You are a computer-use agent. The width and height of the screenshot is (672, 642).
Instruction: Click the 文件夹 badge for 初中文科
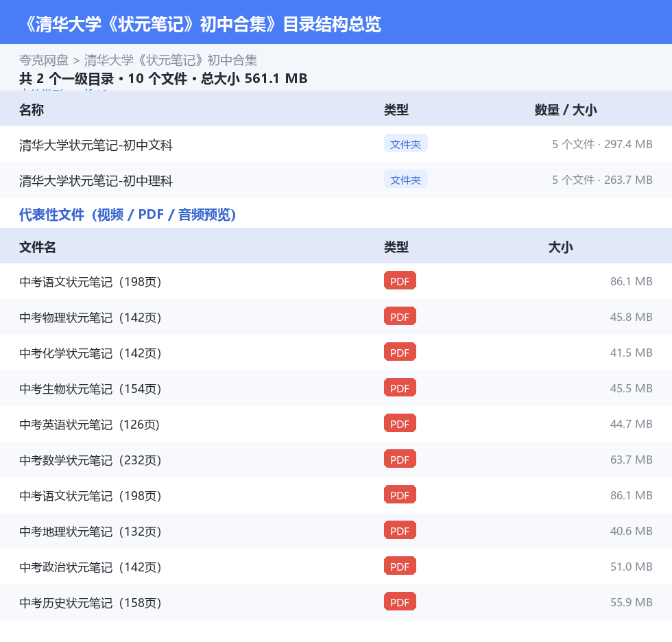[405, 144]
